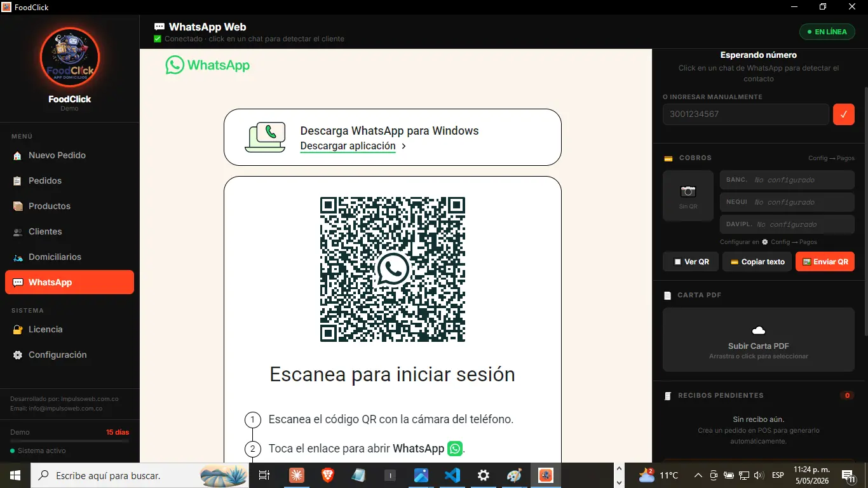Open the Licencia page
868x488 pixels.
pos(69,329)
